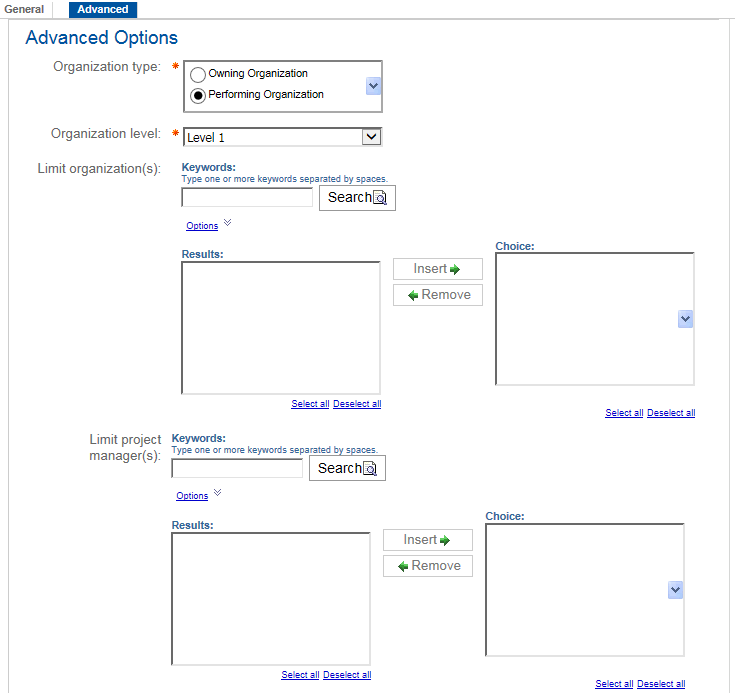Select all organization Results
The image size is (735, 693).
[x=310, y=405]
